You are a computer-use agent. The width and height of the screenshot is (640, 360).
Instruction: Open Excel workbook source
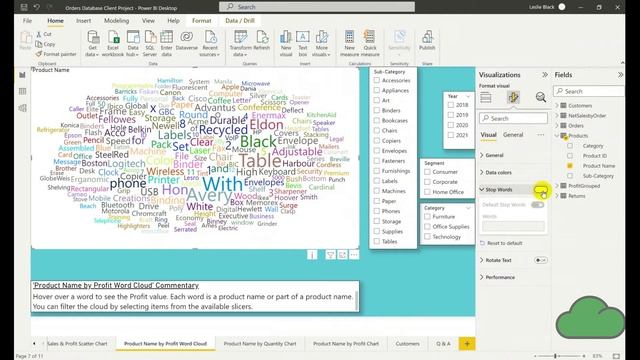pos(113,43)
